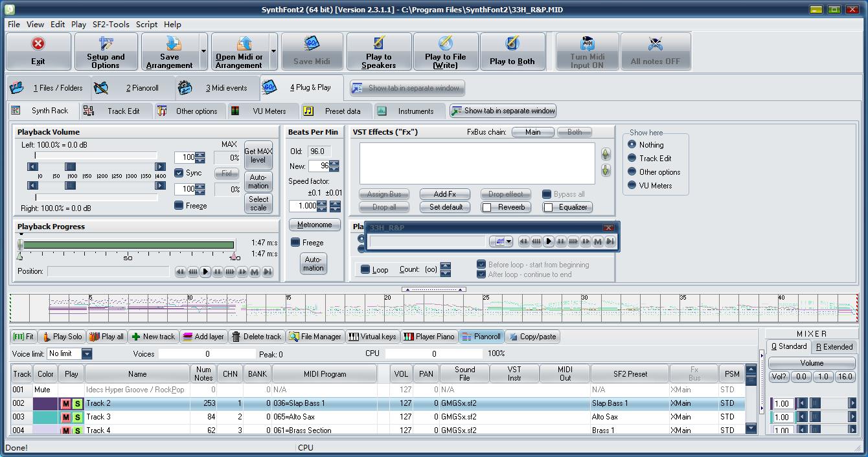The width and height of the screenshot is (868, 457).
Task: Click the Set default button
Action: pyautogui.click(x=446, y=207)
